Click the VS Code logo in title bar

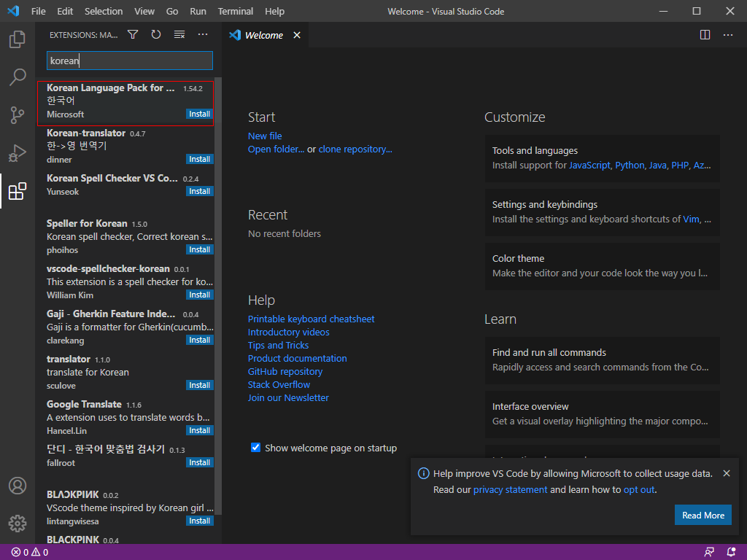coord(13,11)
